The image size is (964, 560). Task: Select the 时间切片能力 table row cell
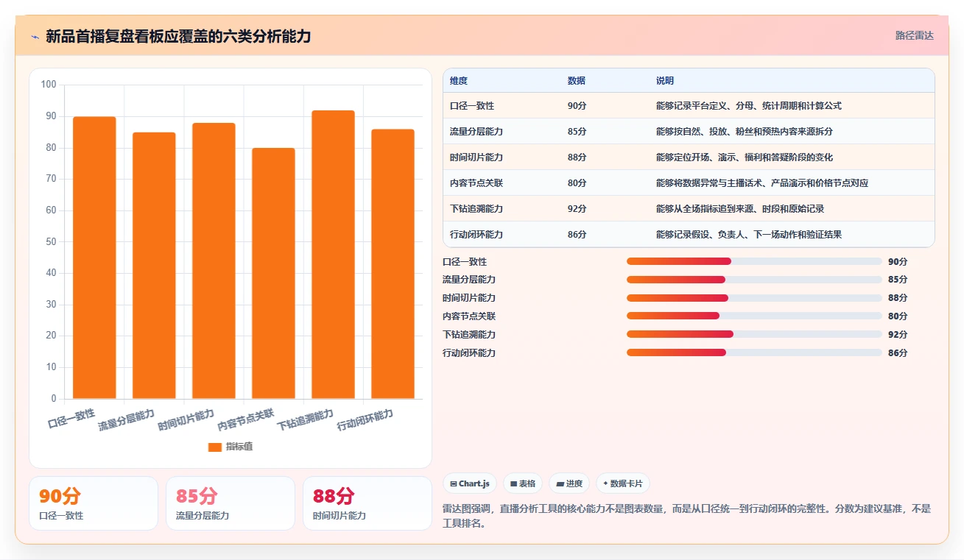(476, 157)
